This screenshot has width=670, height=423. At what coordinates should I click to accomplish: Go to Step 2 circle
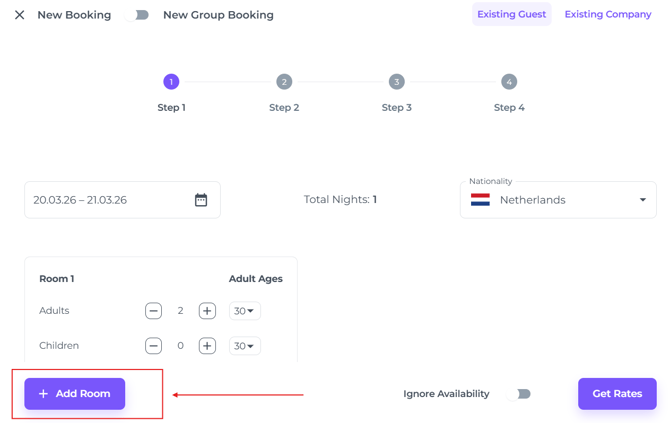click(x=284, y=82)
